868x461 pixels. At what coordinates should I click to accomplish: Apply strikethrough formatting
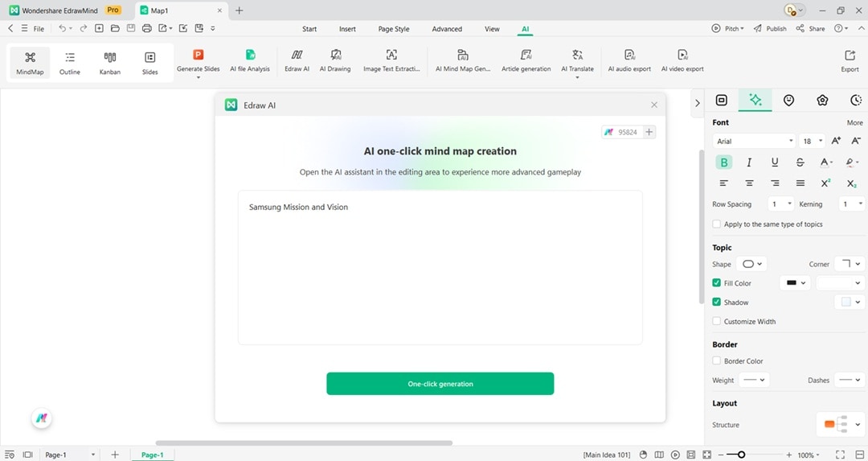click(x=800, y=162)
